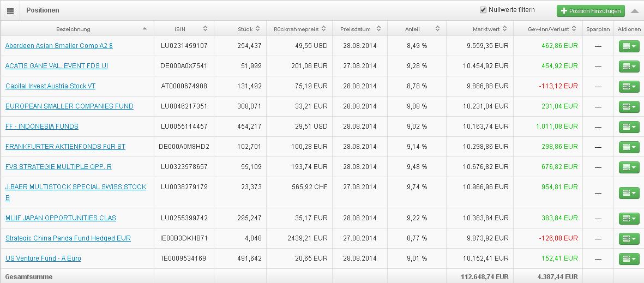The height and width of the screenshot is (283, 644).
Task: Open the FVS STRATEGIE MULTIPLE OPP. R link
Action: 58,167
